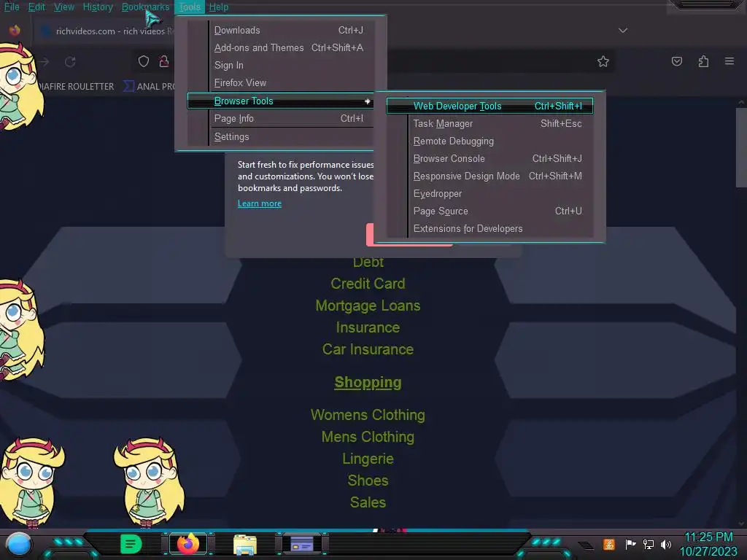Open Extensions for Developers
747x560 pixels.
(489, 228)
